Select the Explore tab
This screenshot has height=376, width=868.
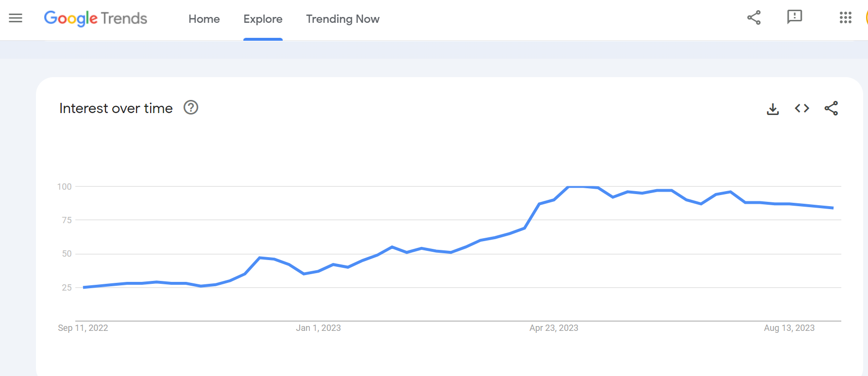point(263,19)
